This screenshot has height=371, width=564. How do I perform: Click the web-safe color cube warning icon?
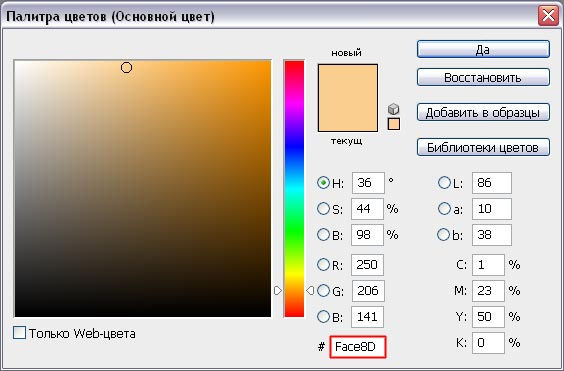tap(394, 109)
